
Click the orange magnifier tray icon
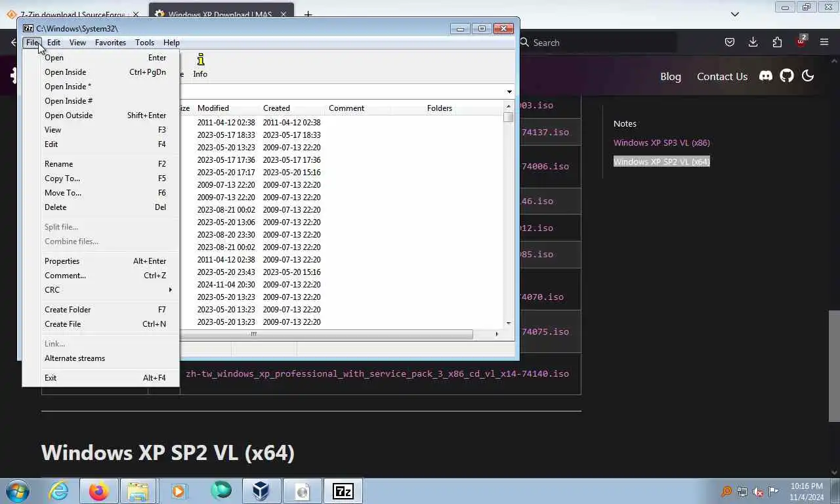click(726, 492)
